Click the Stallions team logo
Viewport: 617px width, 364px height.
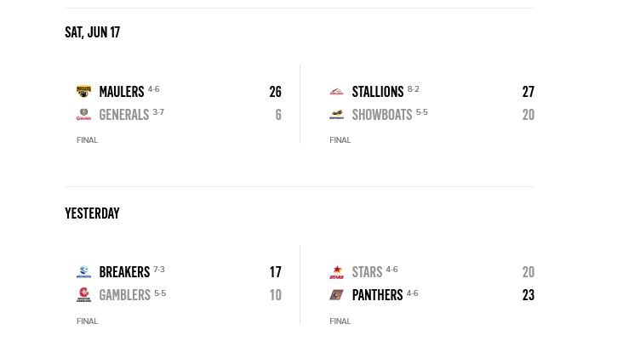[337, 92]
